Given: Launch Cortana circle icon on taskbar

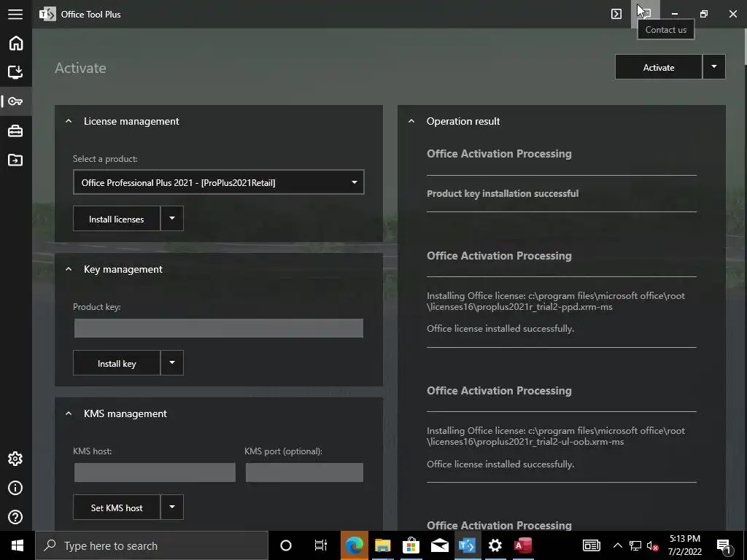Looking at the screenshot, I should click(x=286, y=545).
